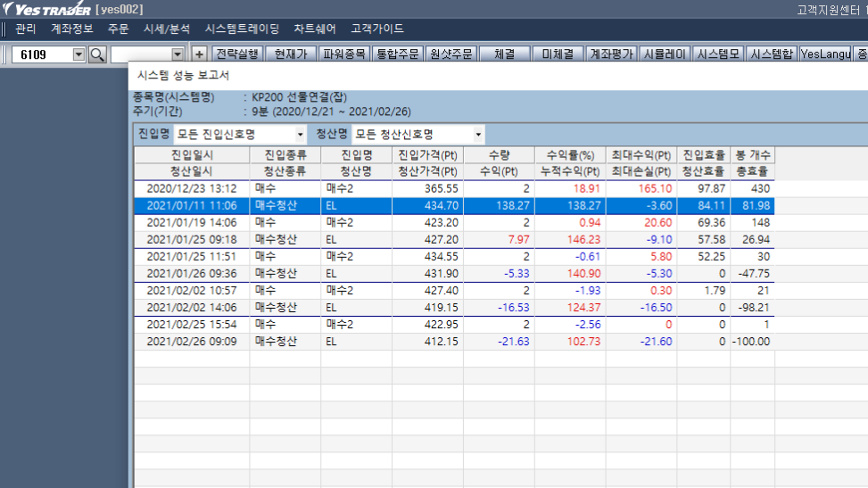
Task: Click the YesLangu toolbar button
Action: point(826,54)
